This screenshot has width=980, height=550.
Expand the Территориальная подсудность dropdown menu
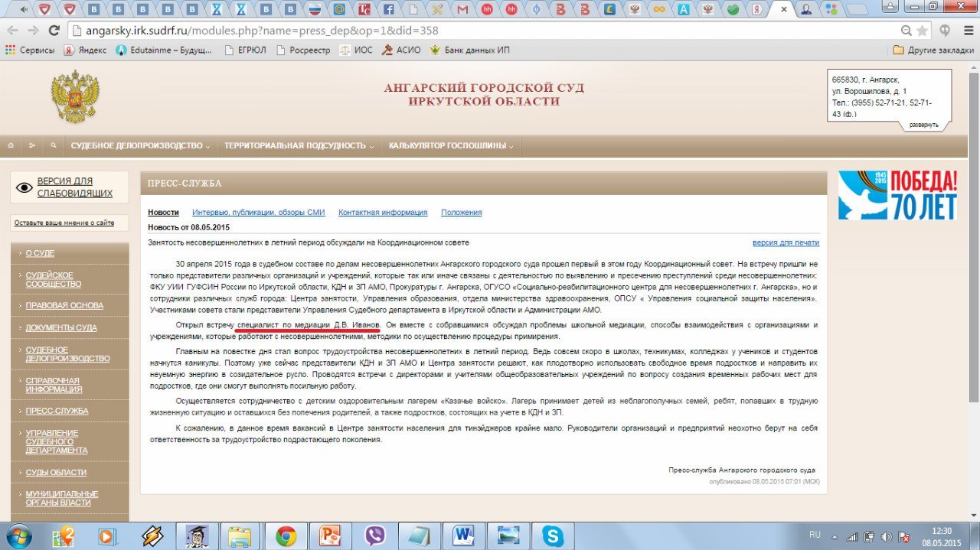pos(299,145)
